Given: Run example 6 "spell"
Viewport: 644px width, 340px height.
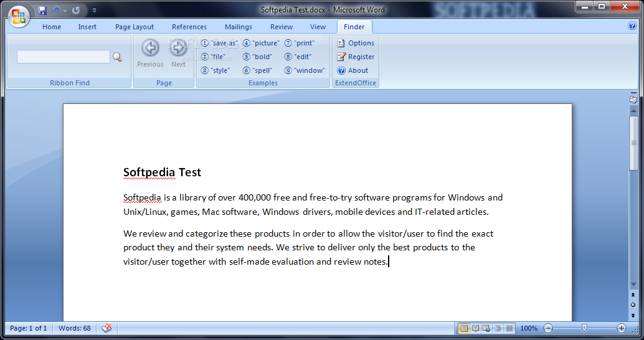Looking at the screenshot, I should [257, 70].
